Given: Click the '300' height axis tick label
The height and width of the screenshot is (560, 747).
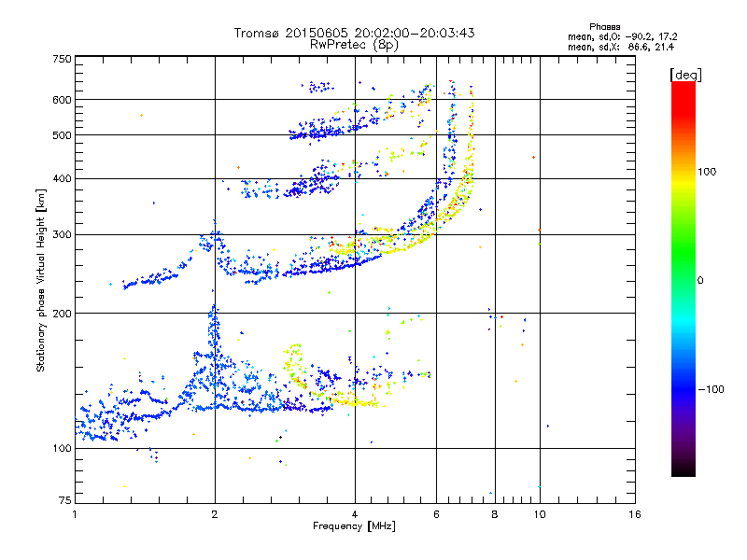Looking at the screenshot, I should coord(62,235).
